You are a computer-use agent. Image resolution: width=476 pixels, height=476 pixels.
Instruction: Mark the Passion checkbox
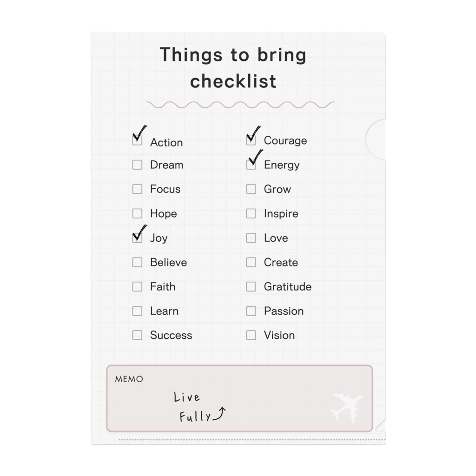click(x=251, y=311)
